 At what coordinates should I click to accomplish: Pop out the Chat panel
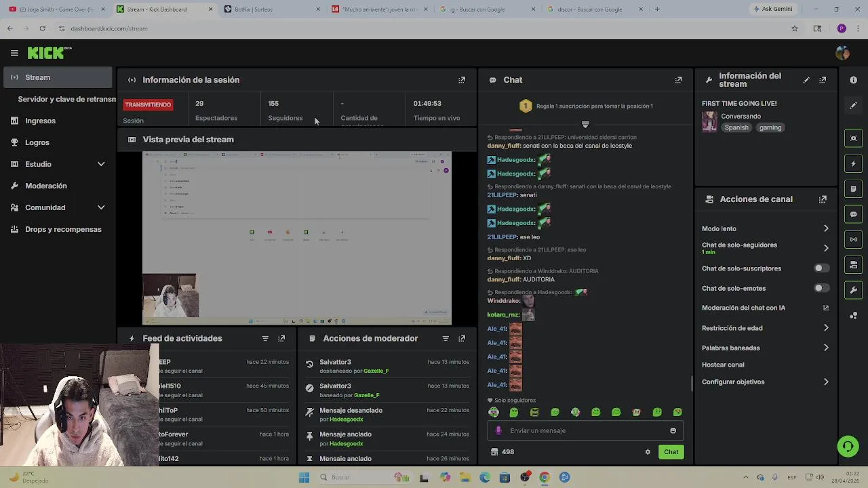[x=678, y=80]
